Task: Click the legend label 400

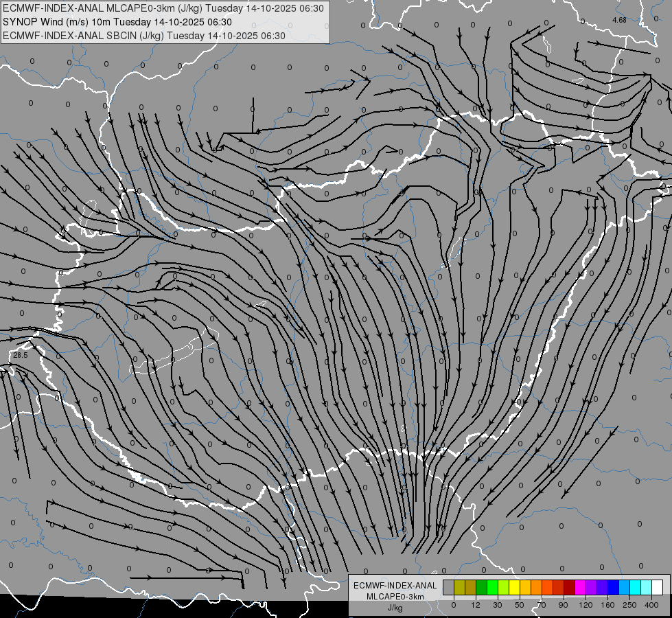Action: (651, 605)
